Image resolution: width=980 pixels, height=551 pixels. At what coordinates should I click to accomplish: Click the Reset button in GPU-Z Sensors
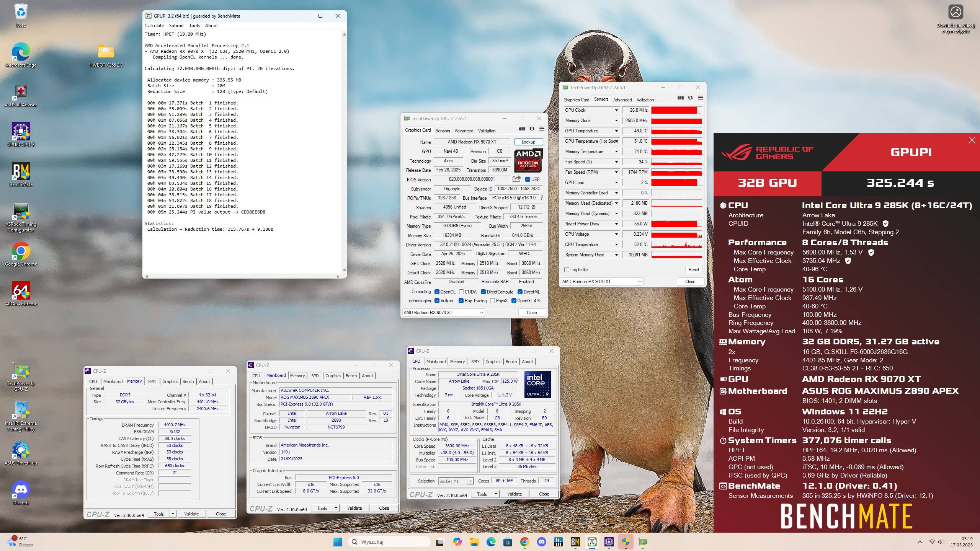[x=694, y=270]
